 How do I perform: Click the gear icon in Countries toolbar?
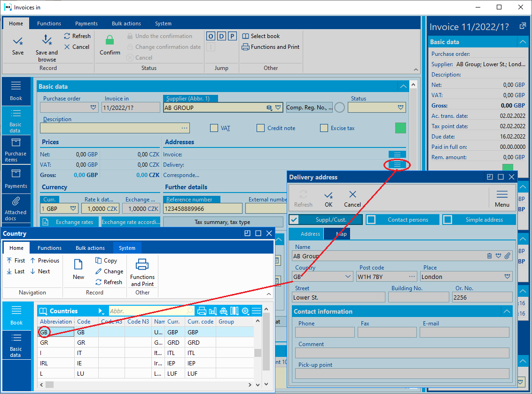245,311
